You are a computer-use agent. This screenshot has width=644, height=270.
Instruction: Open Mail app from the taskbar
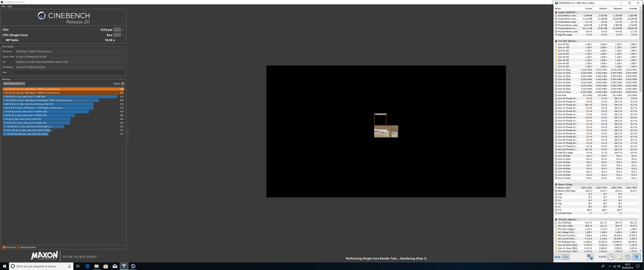(x=115, y=266)
